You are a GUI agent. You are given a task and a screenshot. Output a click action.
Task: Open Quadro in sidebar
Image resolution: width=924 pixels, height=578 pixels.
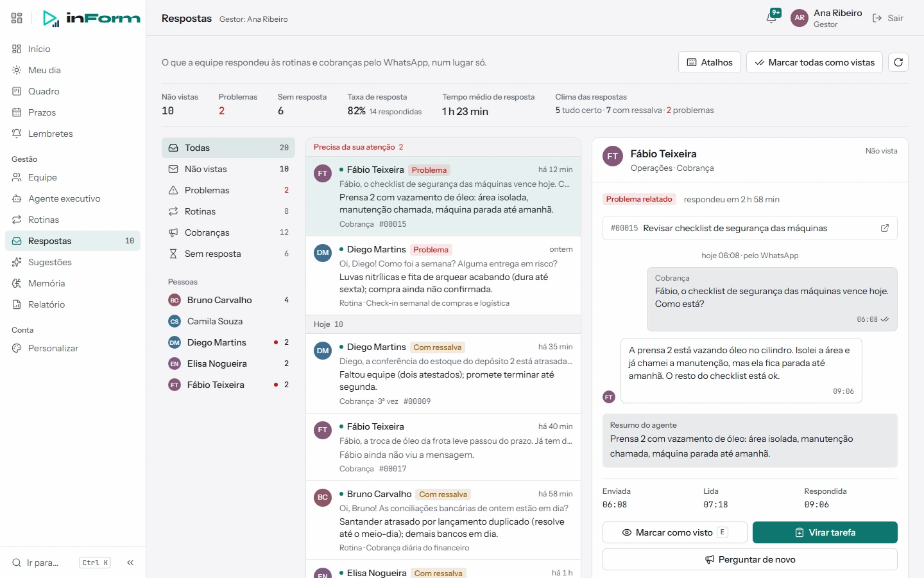click(x=73, y=91)
